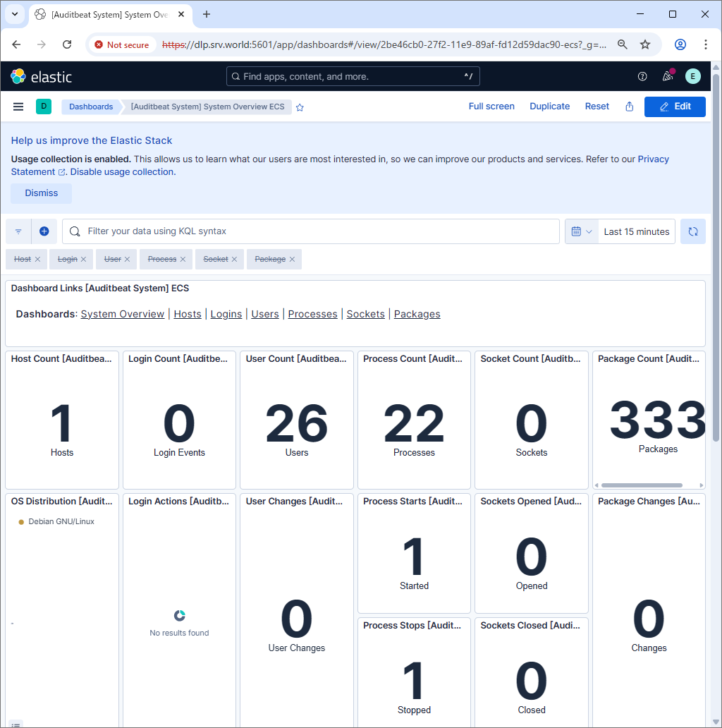
Task: Open the Hosts dashboard link
Action: tap(187, 314)
